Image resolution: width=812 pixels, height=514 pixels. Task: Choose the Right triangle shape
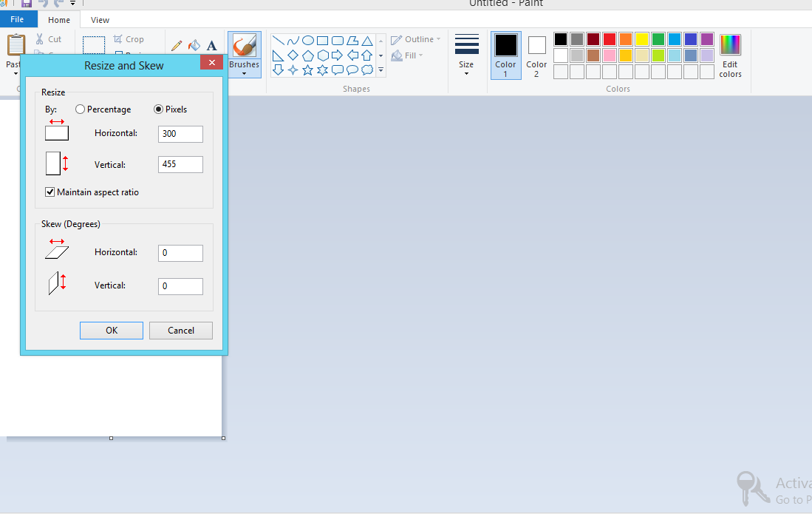pos(278,55)
